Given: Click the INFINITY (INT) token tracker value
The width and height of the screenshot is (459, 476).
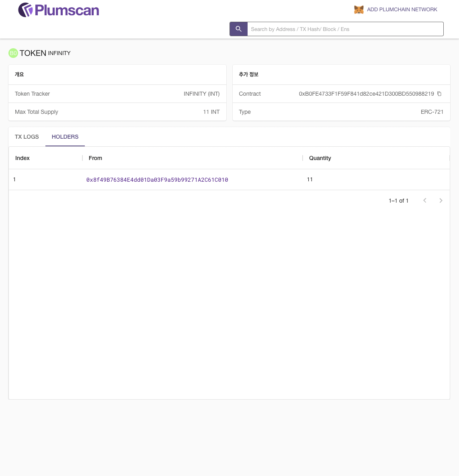Looking at the screenshot, I should point(201,94).
